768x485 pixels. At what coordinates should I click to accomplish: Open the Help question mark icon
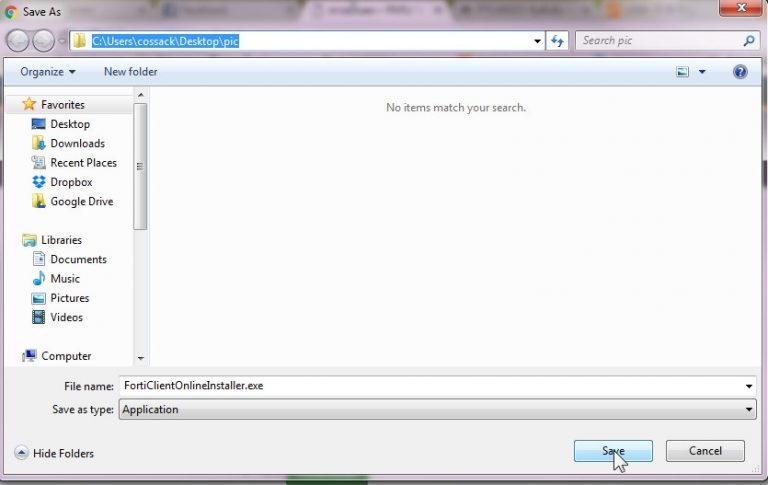740,72
